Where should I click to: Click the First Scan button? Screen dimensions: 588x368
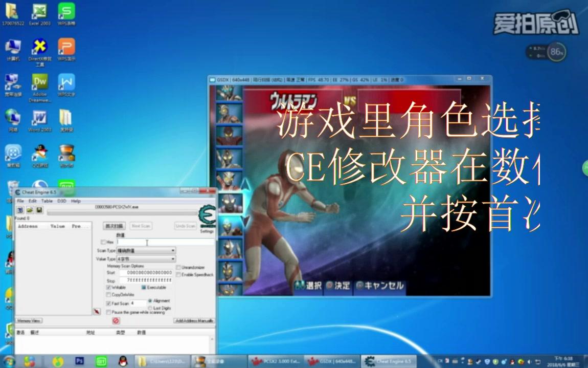point(114,226)
